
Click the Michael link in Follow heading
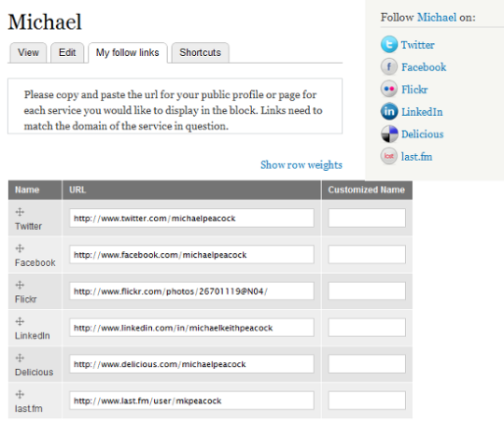pyautogui.click(x=437, y=17)
